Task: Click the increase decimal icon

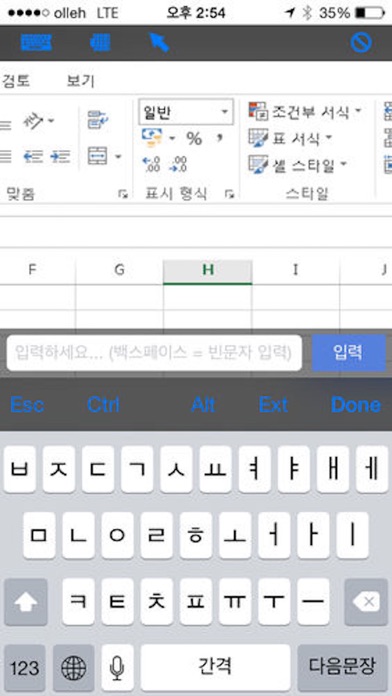Action: point(151,165)
